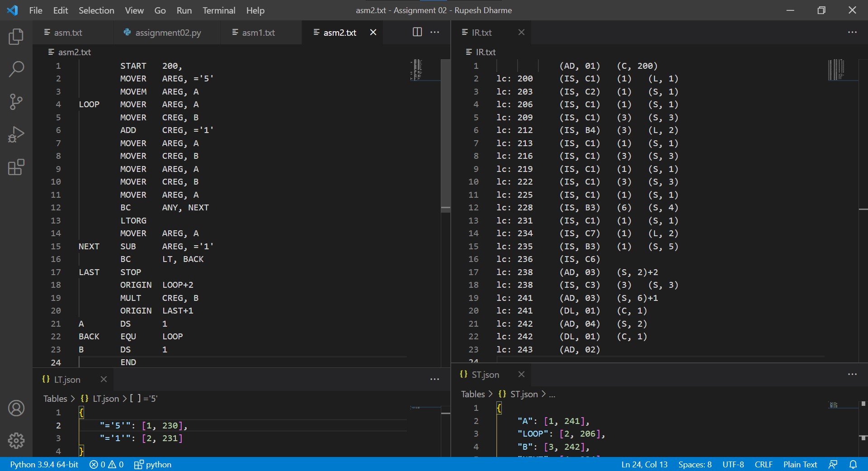Click asm2.txt breadcrumb in left editor

click(70, 52)
